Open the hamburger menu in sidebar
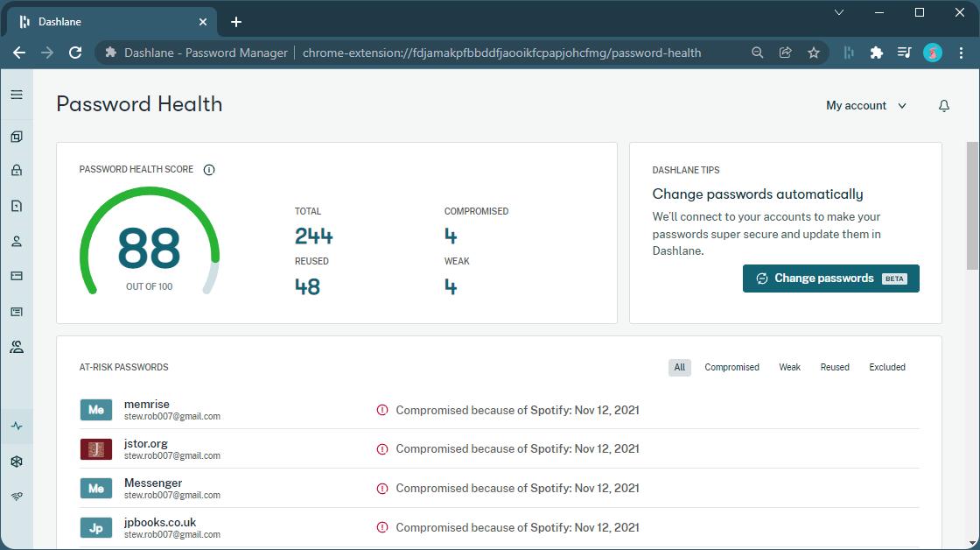 [x=17, y=95]
